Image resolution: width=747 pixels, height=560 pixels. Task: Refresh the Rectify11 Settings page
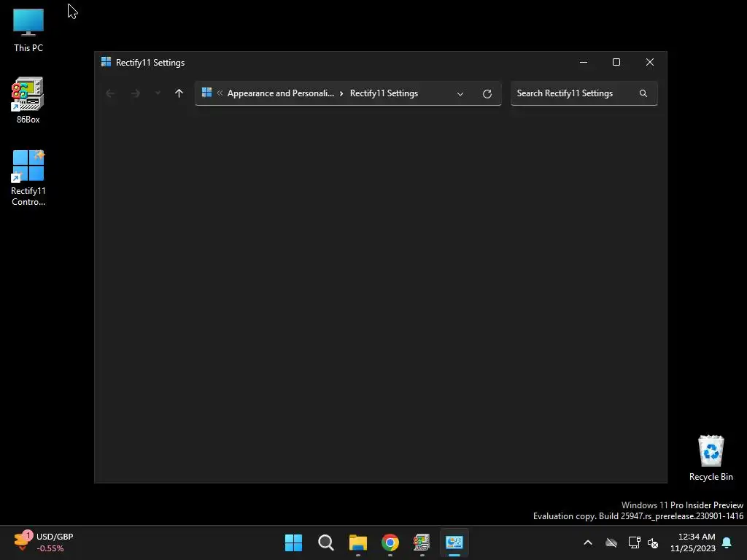(x=487, y=94)
